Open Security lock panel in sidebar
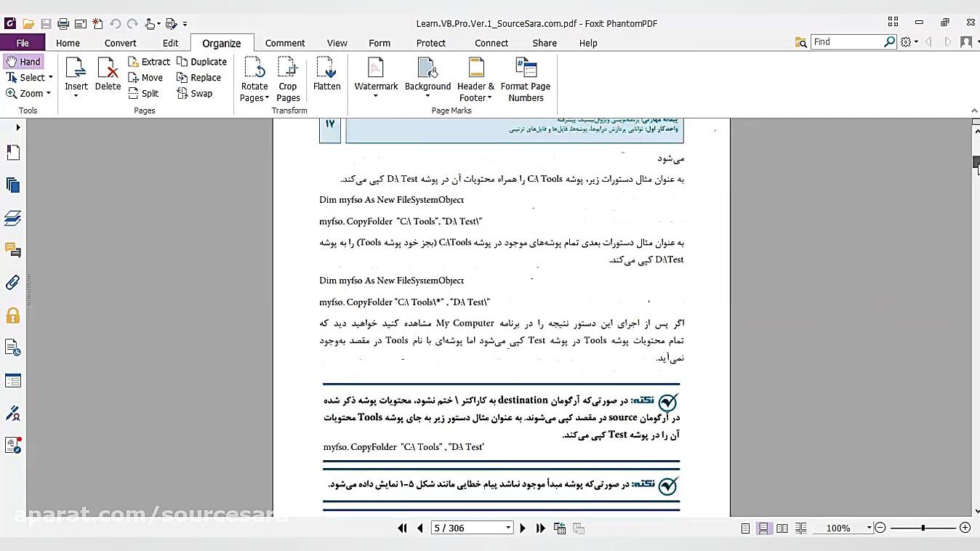Viewport: 980px width, 551px height. 12,315
